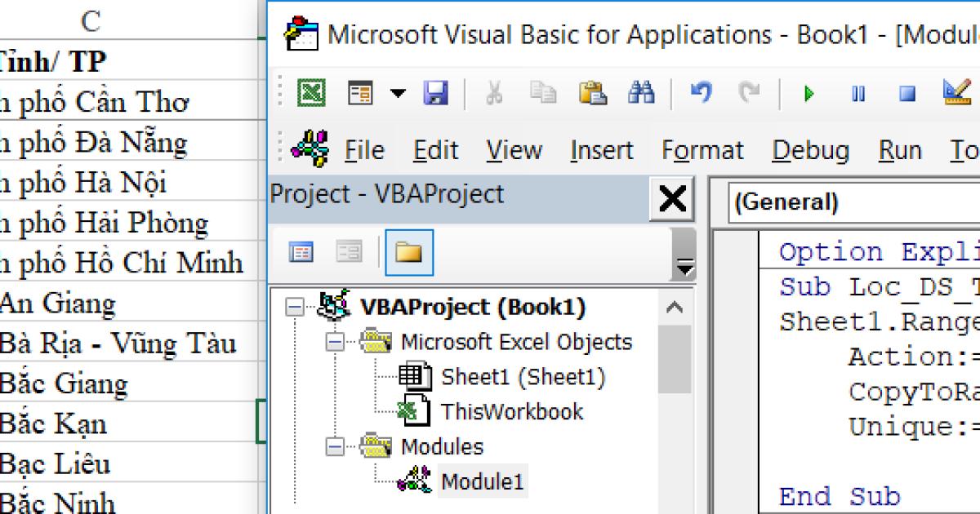Run the macro with the green Run icon
Image resolution: width=980 pixels, height=514 pixels.
[x=808, y=92]
